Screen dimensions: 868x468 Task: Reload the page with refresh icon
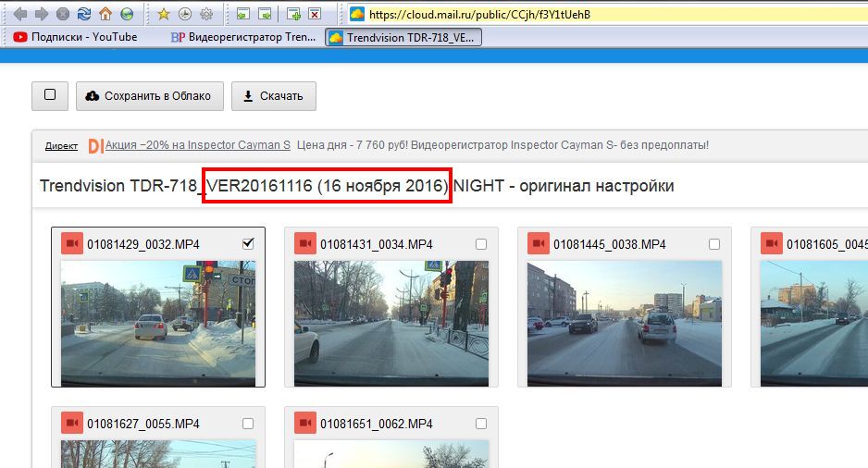[x=84, y=14]
